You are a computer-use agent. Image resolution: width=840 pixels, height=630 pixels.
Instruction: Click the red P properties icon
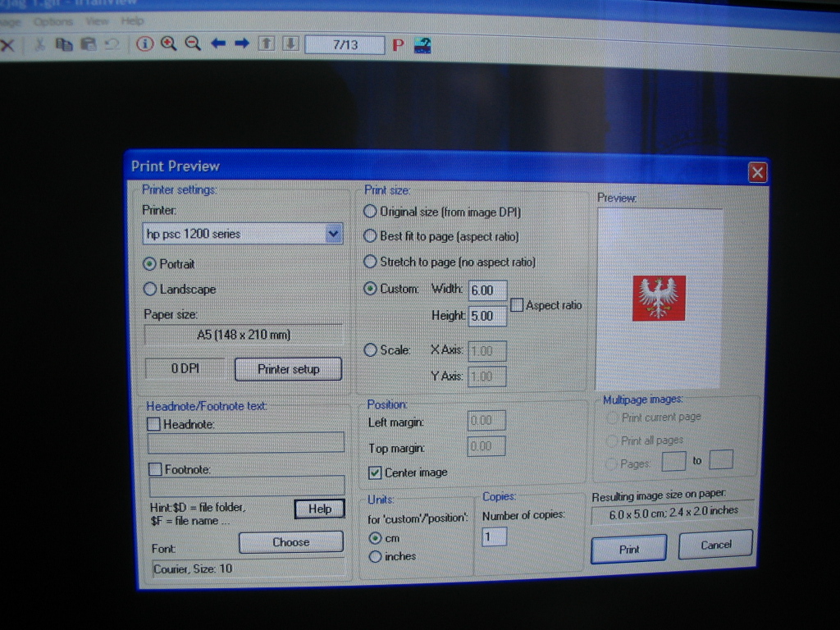pos(399,45)
